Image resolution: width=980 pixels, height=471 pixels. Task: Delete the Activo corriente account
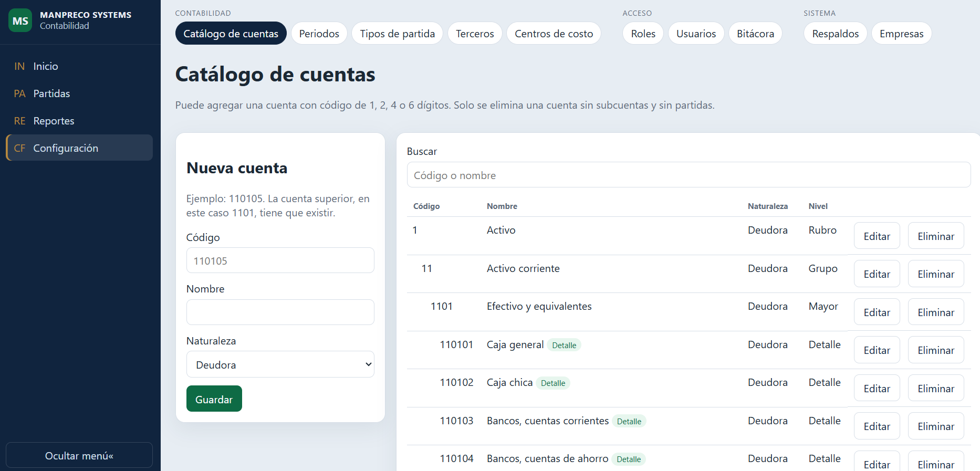click(936, 274)
